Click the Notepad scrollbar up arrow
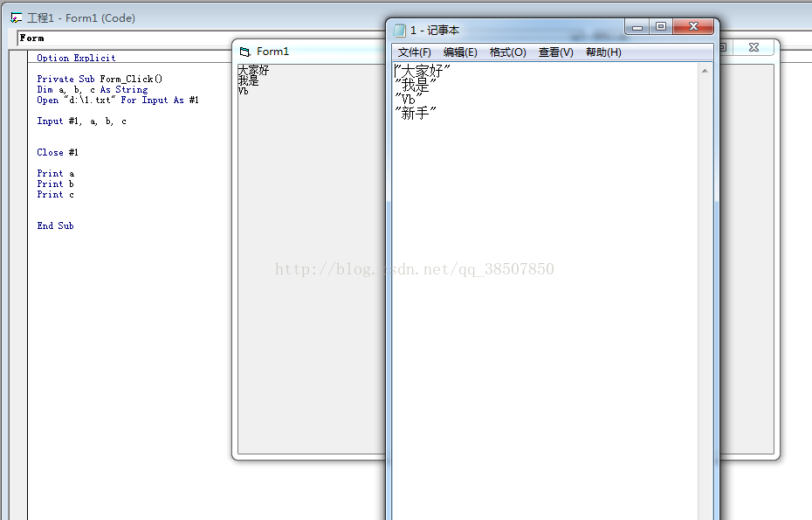This screenshot has height=520, width=812. point(705,71)
